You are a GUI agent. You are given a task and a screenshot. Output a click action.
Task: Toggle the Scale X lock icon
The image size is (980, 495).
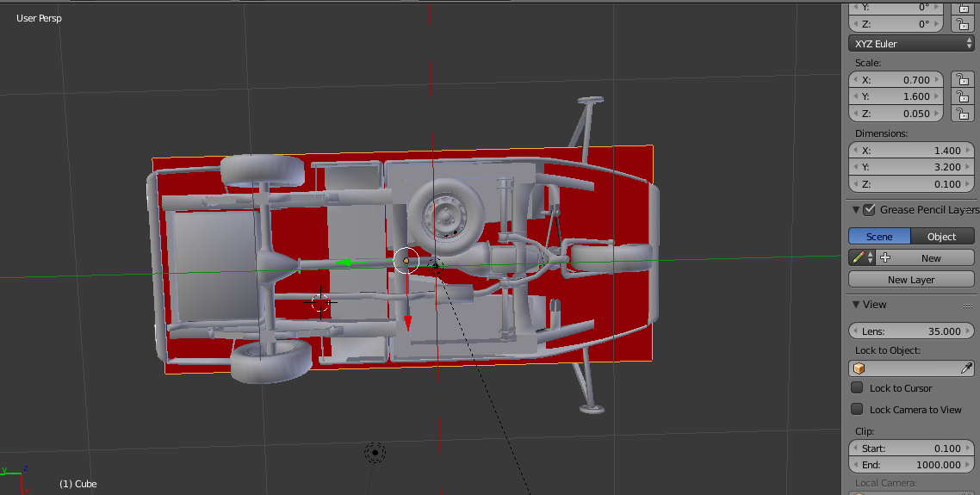click(x=963, y=79)
